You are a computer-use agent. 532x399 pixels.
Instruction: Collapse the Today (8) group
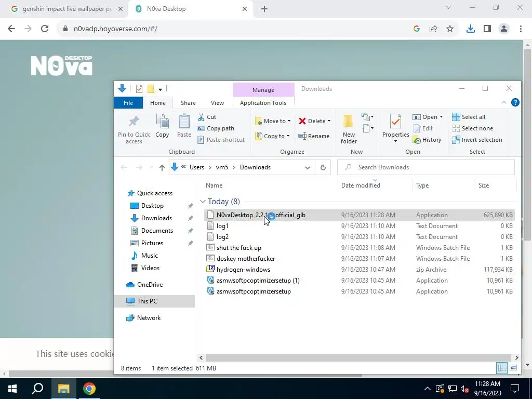pyautogui.click(x=203, y=202)
